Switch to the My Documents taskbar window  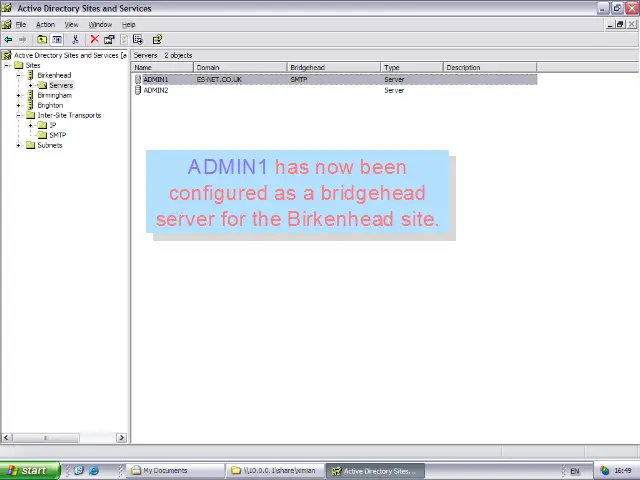click(176, 471)
